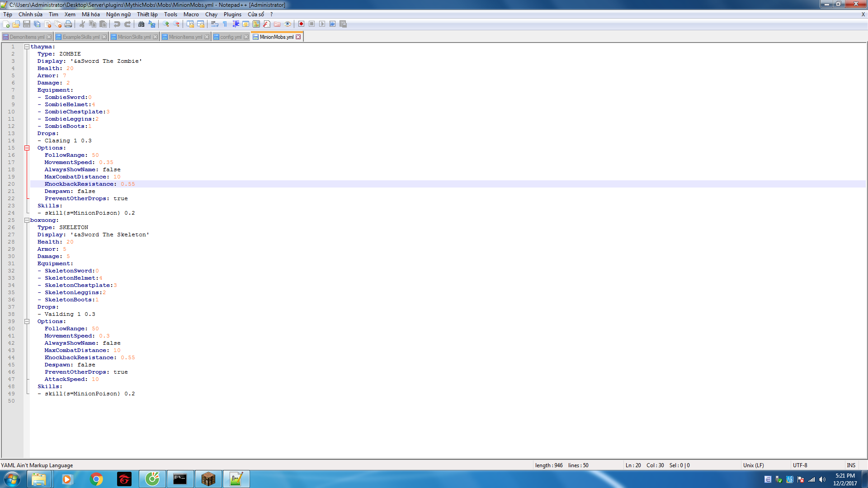Collapse red Options fold marker at line 15
The width and height of the screenshot is (868, 488).
[x=27, y=148]
